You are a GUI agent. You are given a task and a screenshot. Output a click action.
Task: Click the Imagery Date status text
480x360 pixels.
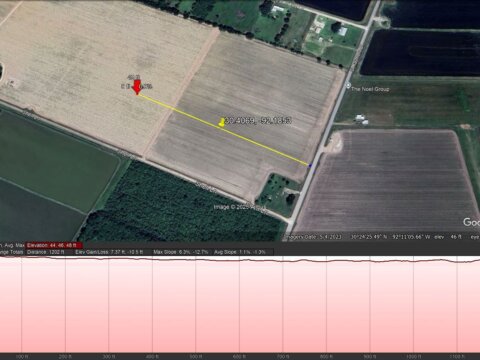[x=313, y=237]
